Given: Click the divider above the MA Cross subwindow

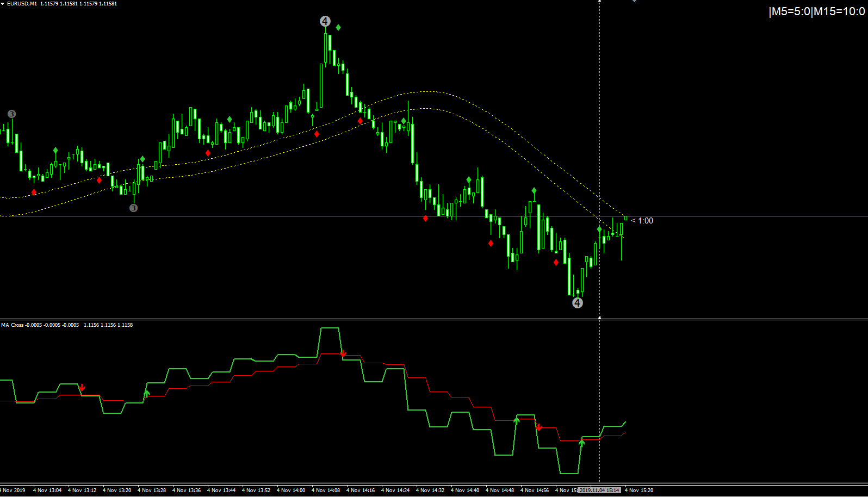Looking at the screenshot, I should pos(434,319).
